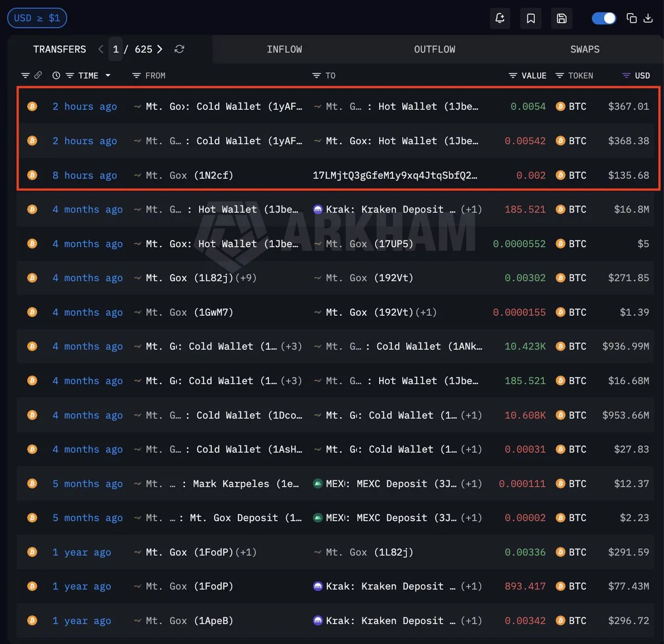664x644 pixels.
Task: Open the 17LMjtQ3gGfeM1y9xq4JtqSbfQ2 address link
Action: pyautogui.click(x=395, y=175)
